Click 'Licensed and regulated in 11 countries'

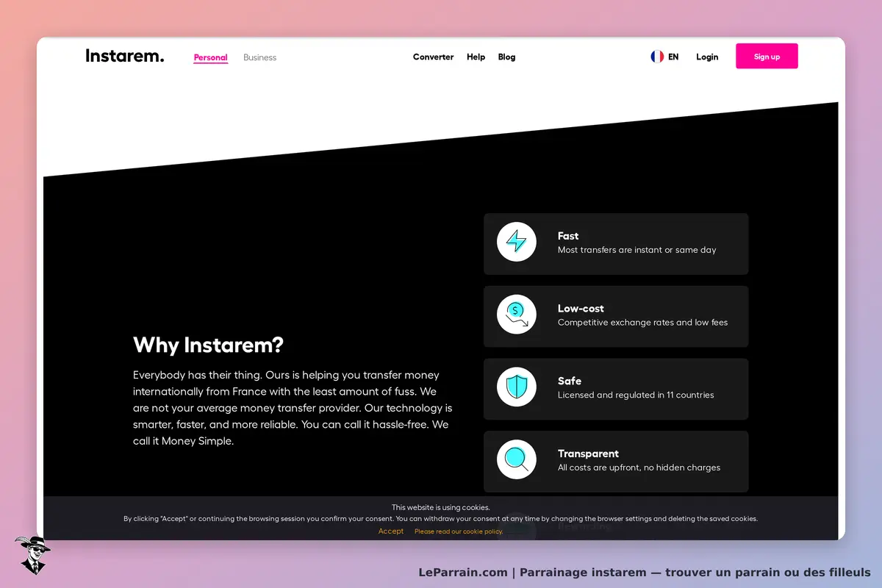pyautogui.click(x=636, y=395)
